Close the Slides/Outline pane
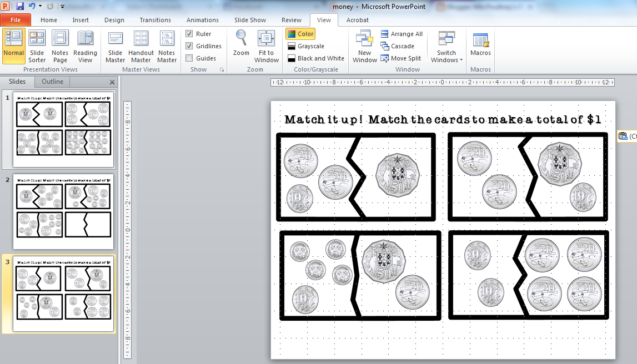The height and width of the screenshot is (364, 637). pyautogui.click(x=112, y=82)
